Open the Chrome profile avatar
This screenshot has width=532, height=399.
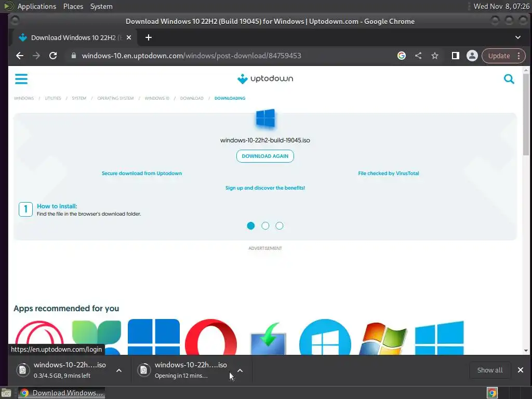pyautogui.click(x=472, y=56)
